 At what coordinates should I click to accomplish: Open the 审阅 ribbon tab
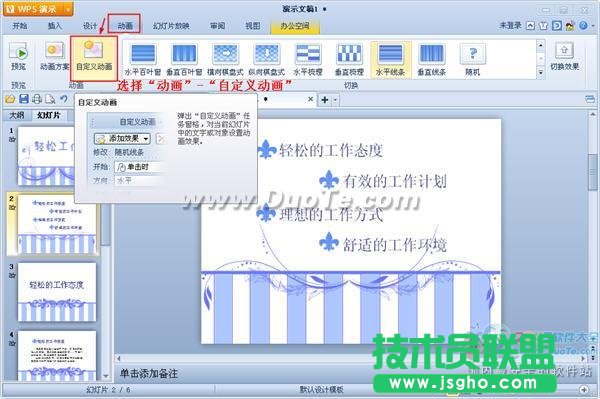[217, 26]
